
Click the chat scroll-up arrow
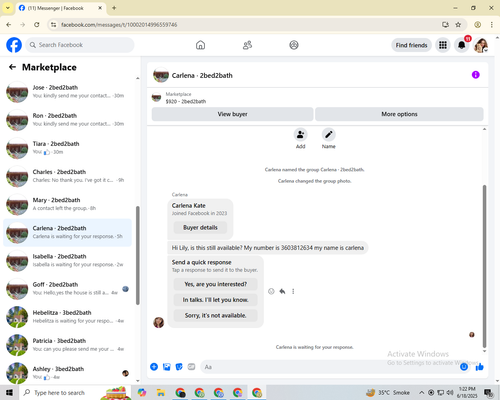(x=484, y=129)
